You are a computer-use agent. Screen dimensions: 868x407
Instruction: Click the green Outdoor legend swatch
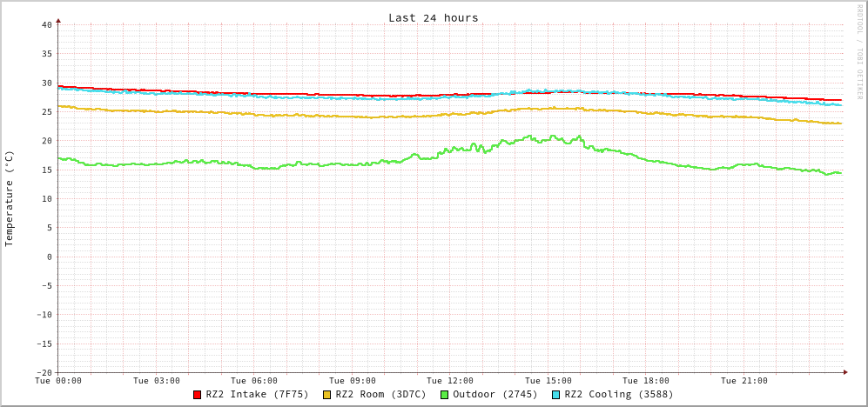pyautogui.click(x=445, y=395)
